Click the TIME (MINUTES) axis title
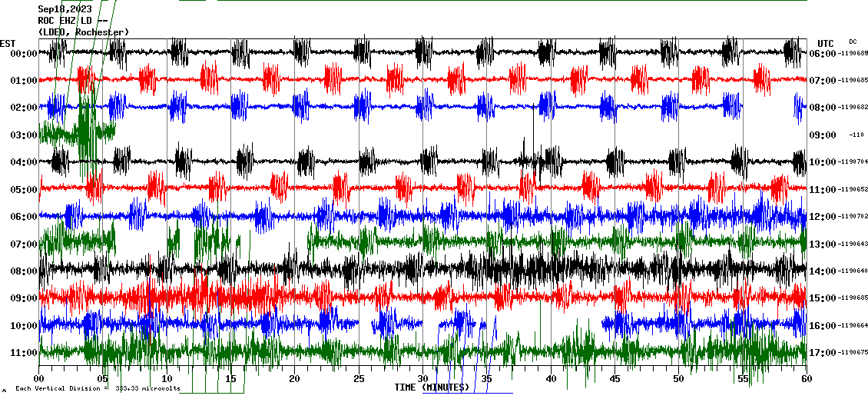The width and height of the screenshot is (868, 399). tap(432, 387)
